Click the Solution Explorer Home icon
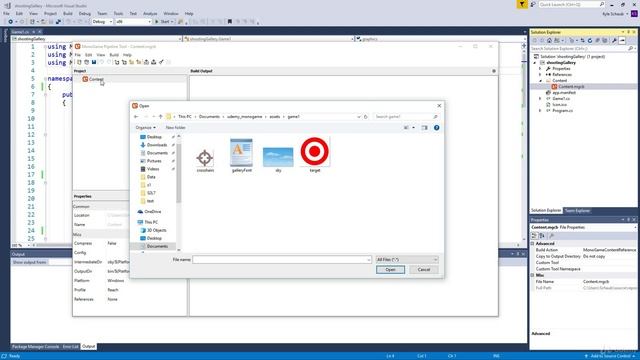This screenshot has width=640, height=360. (x=549, y=40)
